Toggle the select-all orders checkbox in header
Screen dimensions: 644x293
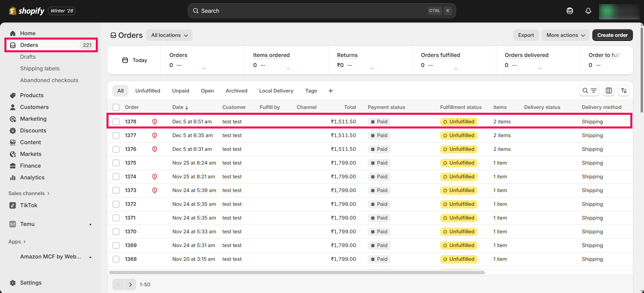point(116,107)
